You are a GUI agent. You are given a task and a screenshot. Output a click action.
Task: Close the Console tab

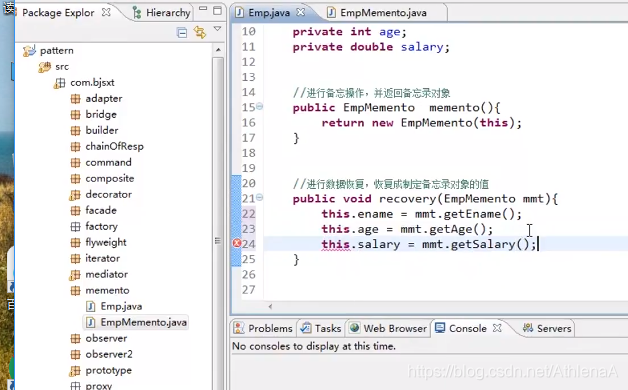(x=497, y=328)
